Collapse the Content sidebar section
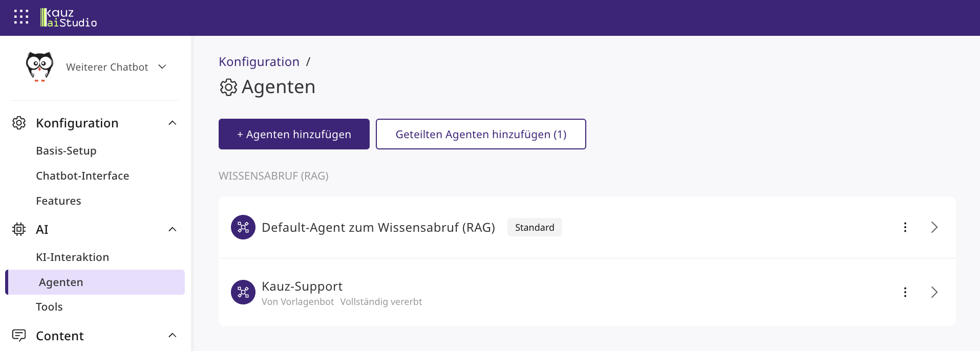Screen dimensions: 980x351 coord(173,336)
